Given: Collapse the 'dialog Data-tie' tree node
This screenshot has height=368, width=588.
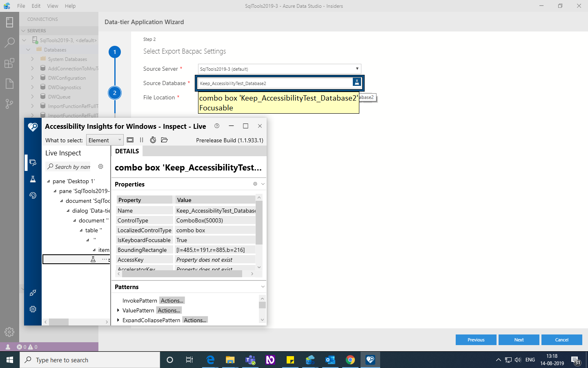Looking at the screenshot, I should pos(69,211).
